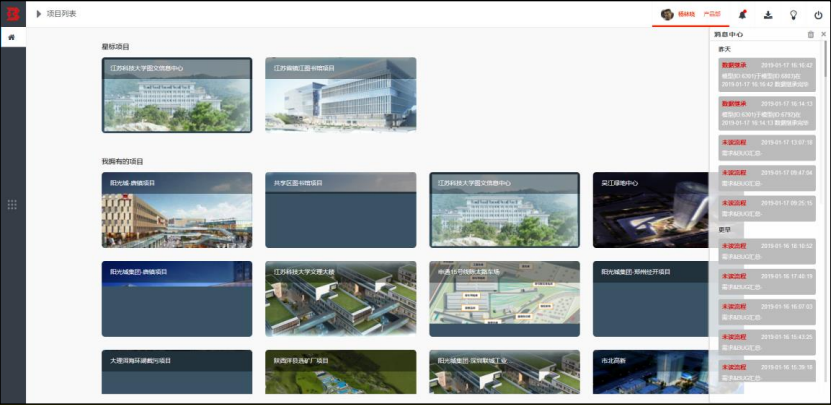The image size is (831, 405).
Task: Open the 未读流程 message from 15:39:18
Action: pyautogui.click(x=767, y=371)
